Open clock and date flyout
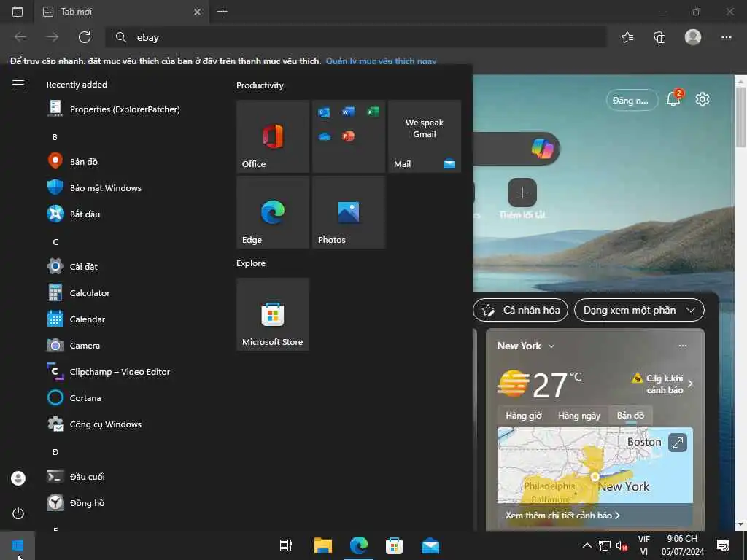The height and width of the screenshot is (560, 747). [682, 545]
